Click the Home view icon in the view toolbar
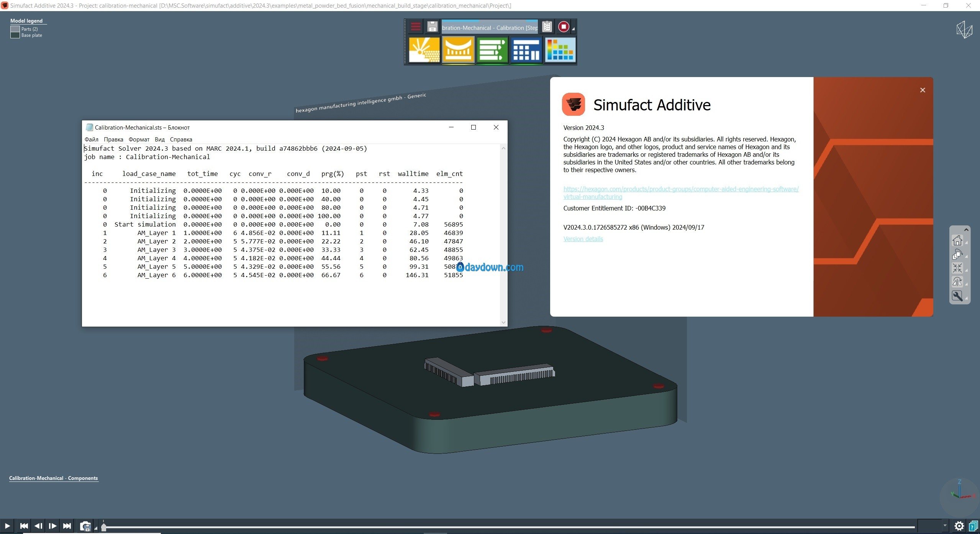 pos(957,240)
